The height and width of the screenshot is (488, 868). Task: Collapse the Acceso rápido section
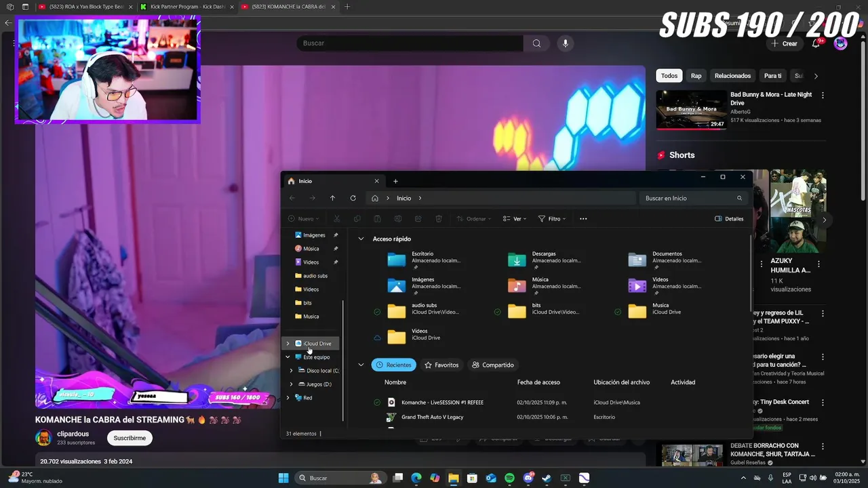tap(361, 239)
